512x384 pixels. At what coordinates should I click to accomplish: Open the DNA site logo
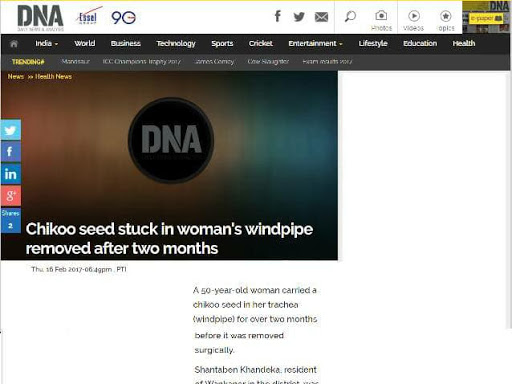pos(40,18)
